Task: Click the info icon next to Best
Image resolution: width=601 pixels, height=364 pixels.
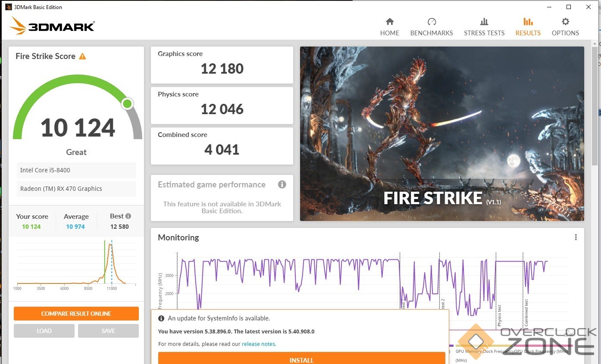Action: [128, 216]
